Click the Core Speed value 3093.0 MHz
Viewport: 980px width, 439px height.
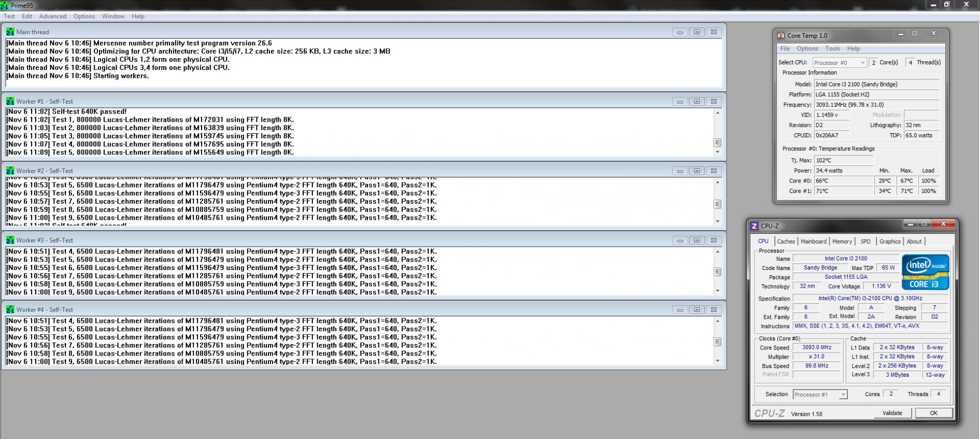coord(817,348)
